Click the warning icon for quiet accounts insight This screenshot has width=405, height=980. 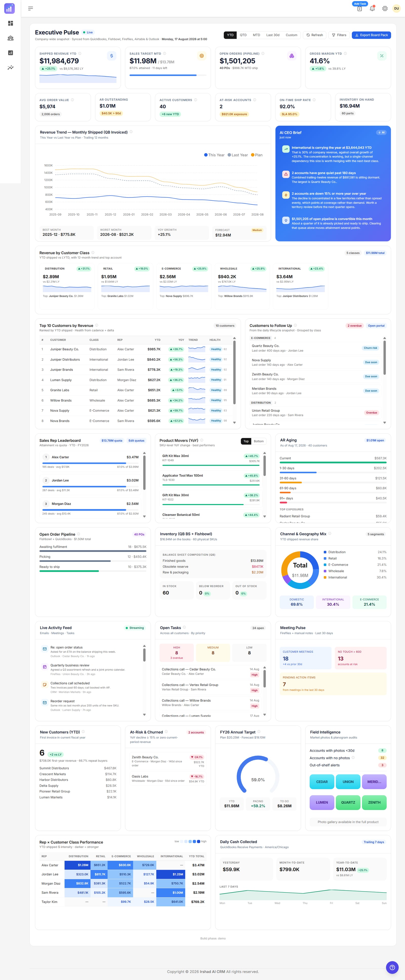coord(286,174)
